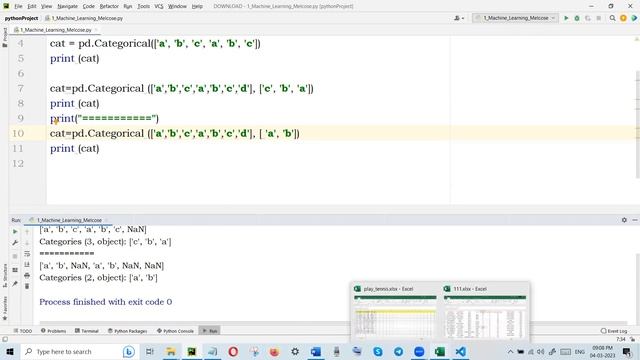Open the JetBrains Space colorful icon
This screenshot has width=640, height=360.
[634, 18]
